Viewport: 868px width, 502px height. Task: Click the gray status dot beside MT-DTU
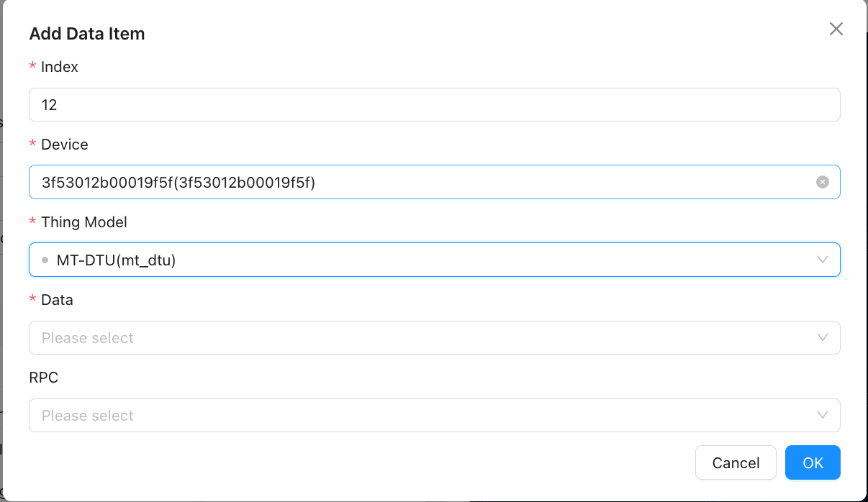coord(45,260)
